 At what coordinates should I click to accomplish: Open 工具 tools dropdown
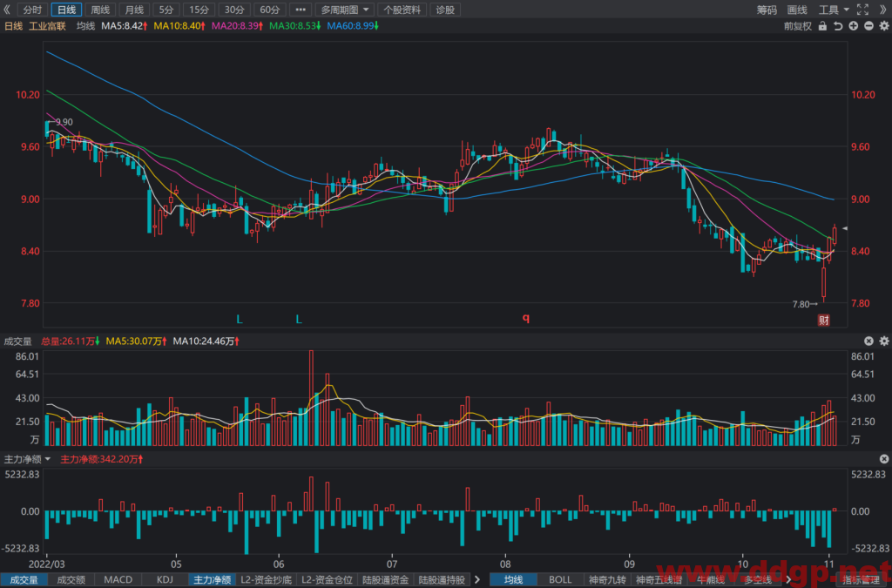click(834, 10)
